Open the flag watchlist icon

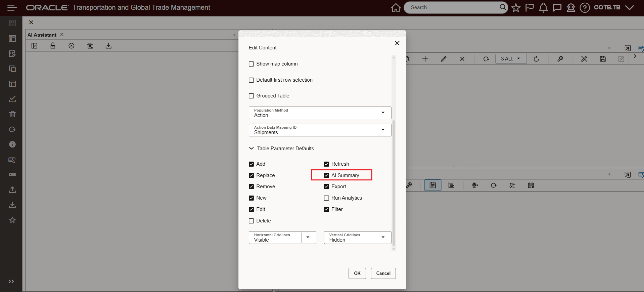tap(530, 7)
